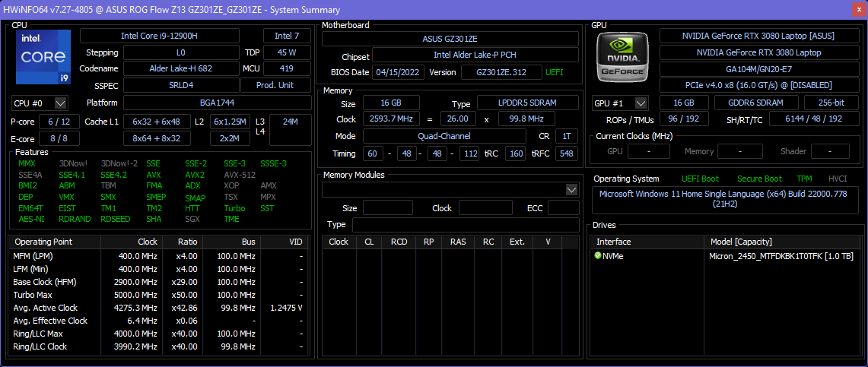Click the green NVMe drive status icon
868x367 pixels.
coord(598,256)
